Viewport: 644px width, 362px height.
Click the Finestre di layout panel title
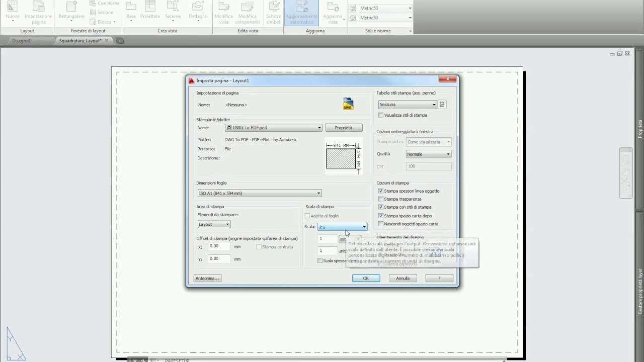coord(88,31)
